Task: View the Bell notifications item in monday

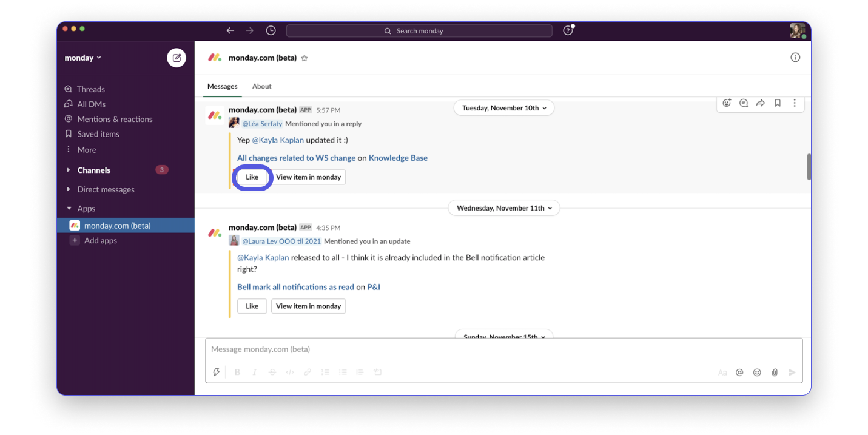Action: point(308,306)
